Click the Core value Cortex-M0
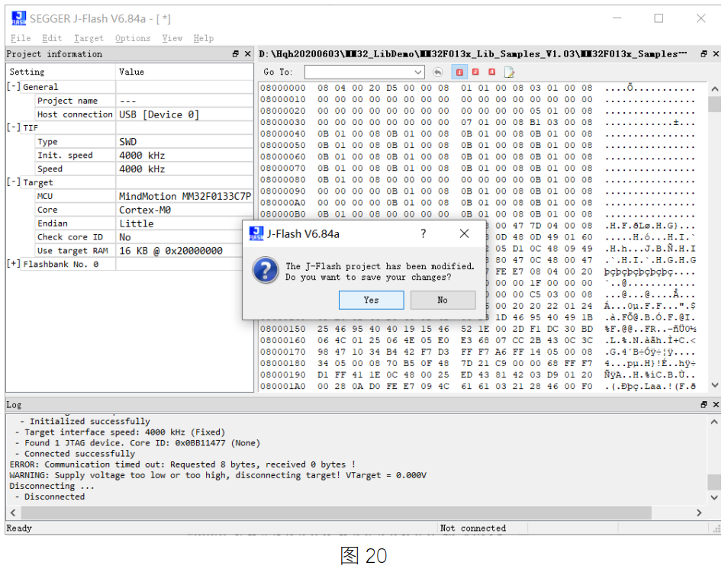728x572 pixels. click(145, 210)
